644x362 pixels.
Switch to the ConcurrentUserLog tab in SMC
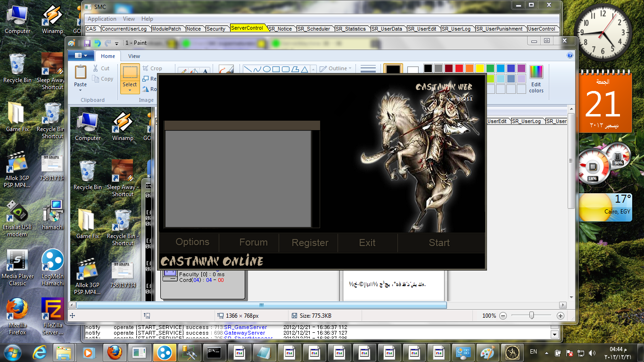[x=124, y=29]
